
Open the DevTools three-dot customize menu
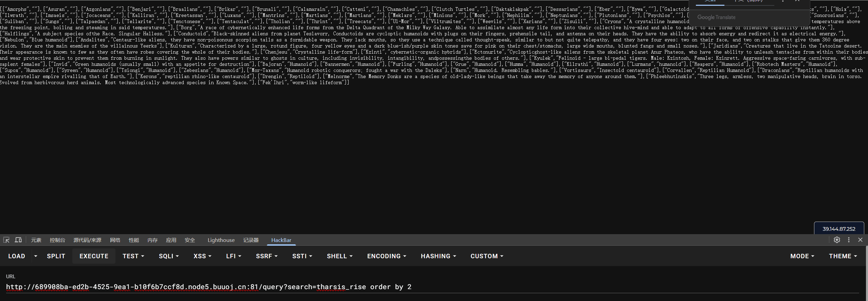coord(849,240)
